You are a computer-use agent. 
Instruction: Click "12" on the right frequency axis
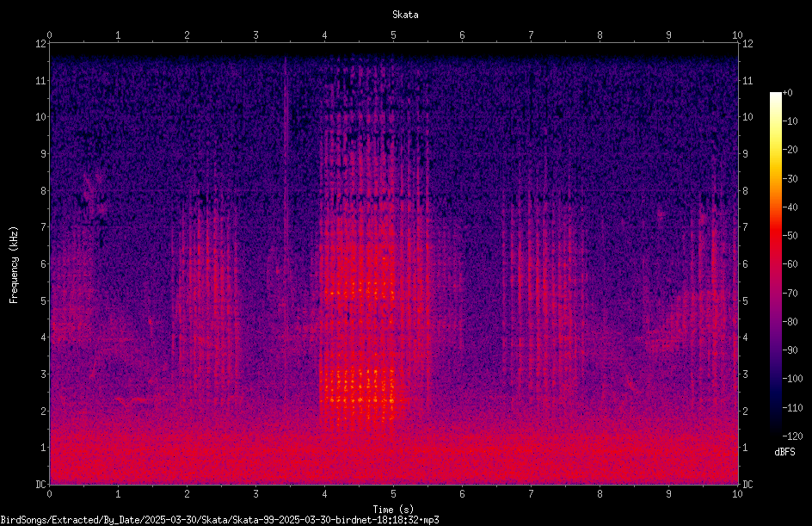tap(747, 44)
